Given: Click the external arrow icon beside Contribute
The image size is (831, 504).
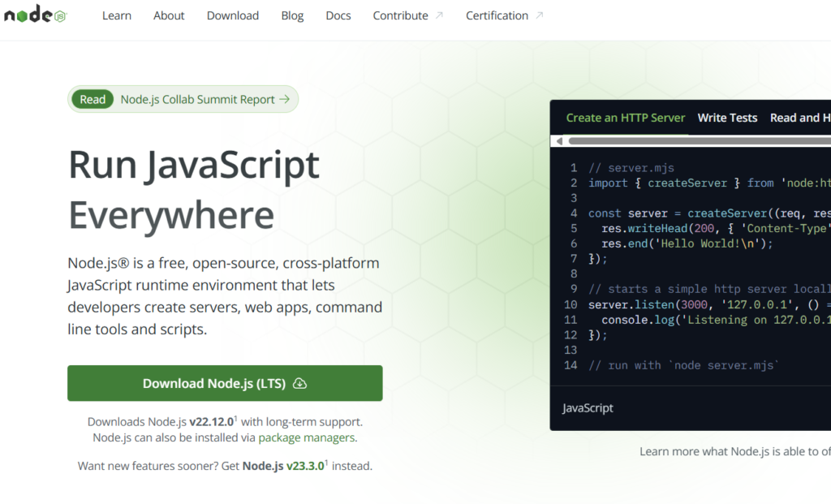Looking at the screenshot, I should [439, 15].
